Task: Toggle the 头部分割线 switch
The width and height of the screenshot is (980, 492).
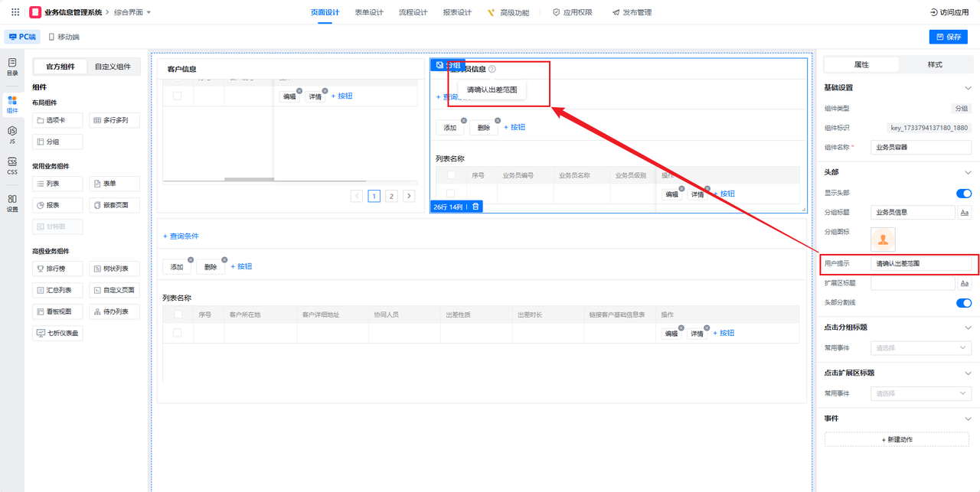Action: (963, 303)
